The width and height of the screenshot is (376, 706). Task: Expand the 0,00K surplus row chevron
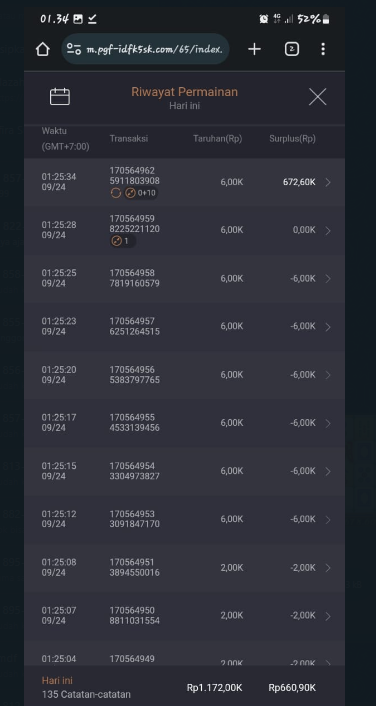[328, 231]
